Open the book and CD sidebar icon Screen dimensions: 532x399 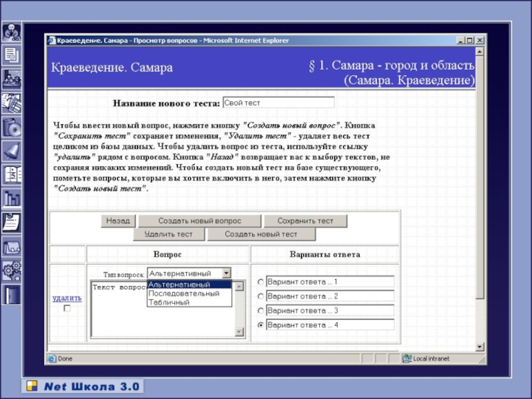tap(12, 127)
